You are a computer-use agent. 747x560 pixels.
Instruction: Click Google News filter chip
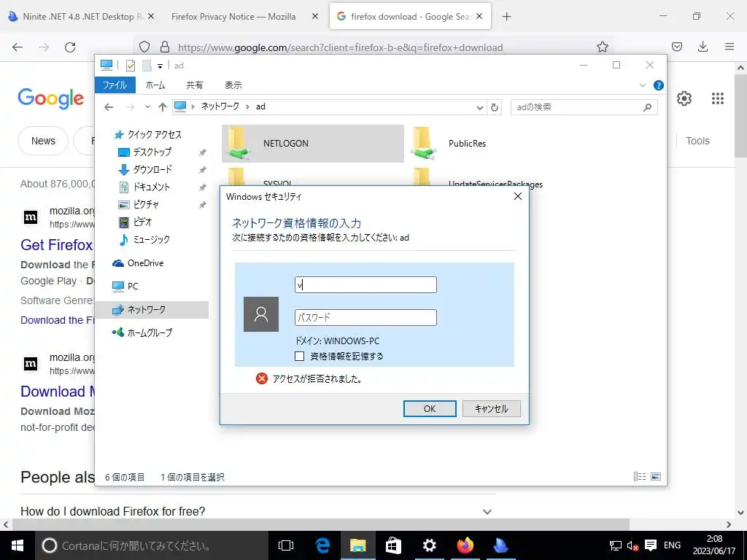click(43, 141)
